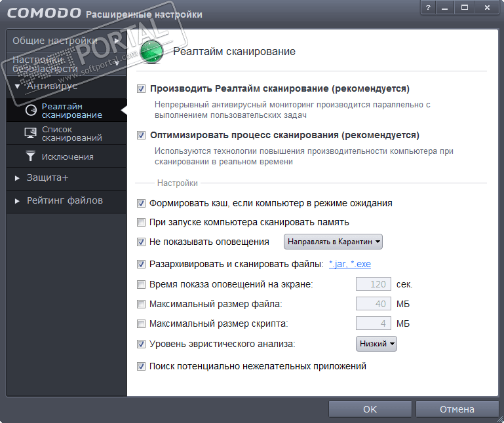
Task: Toggle Не показывать оповещения checkbox
Action: pos(141,242)
